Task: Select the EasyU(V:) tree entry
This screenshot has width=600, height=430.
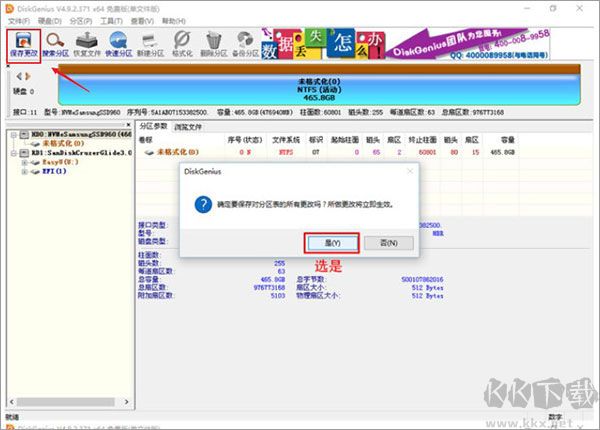Action: 60,162
